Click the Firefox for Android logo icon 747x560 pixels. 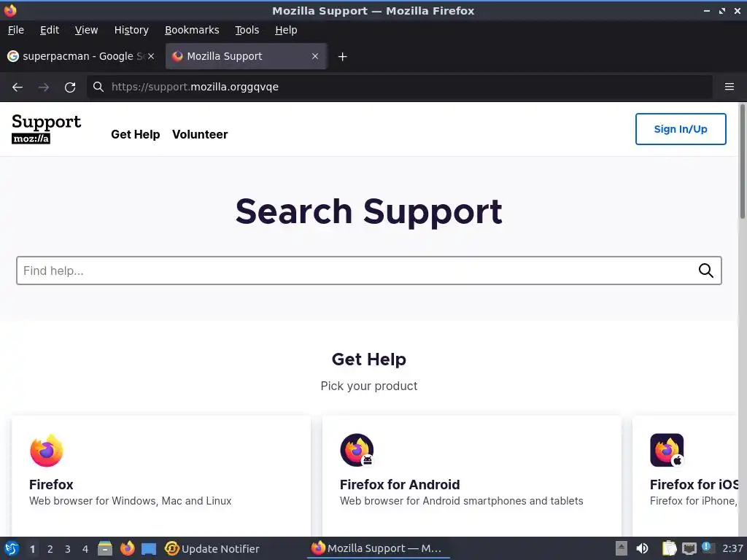pyautogui.click(x=357, y=450)
